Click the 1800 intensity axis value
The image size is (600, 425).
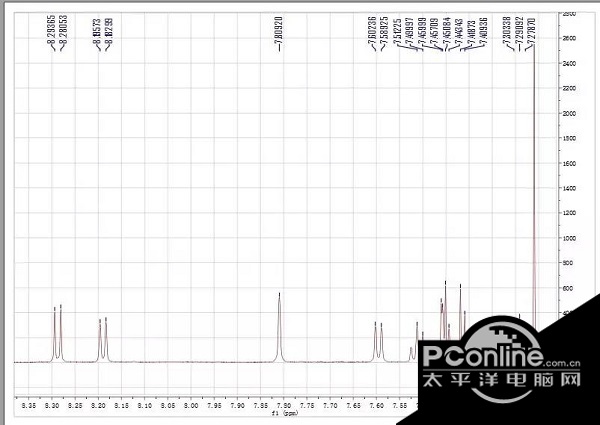click(x=569, y=138)
